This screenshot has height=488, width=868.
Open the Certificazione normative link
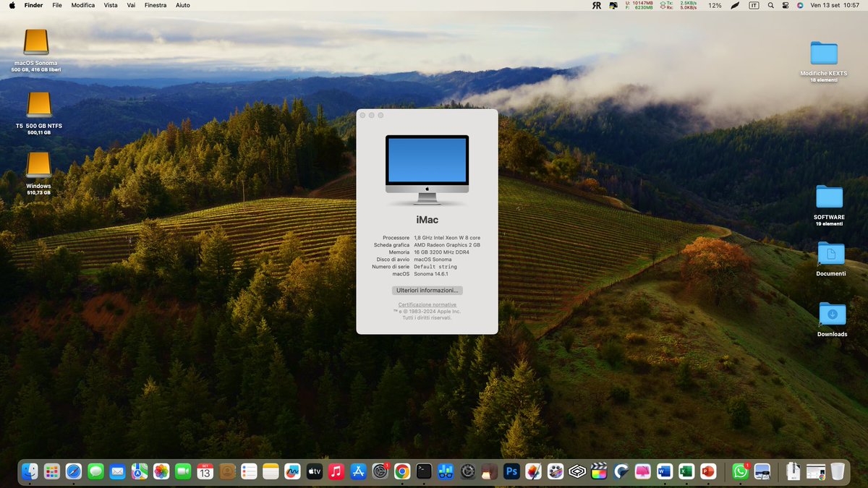427,305
